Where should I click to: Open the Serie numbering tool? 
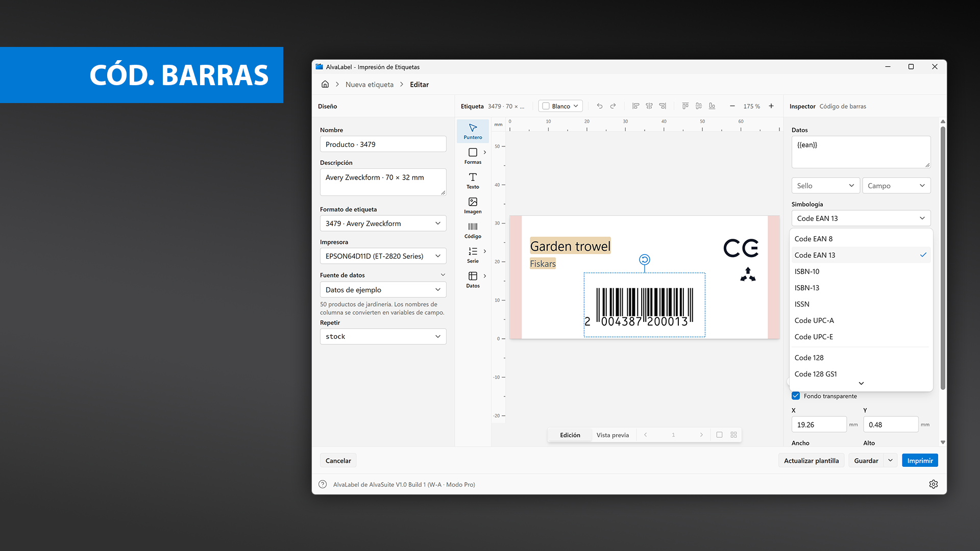[x=473, y=255]
